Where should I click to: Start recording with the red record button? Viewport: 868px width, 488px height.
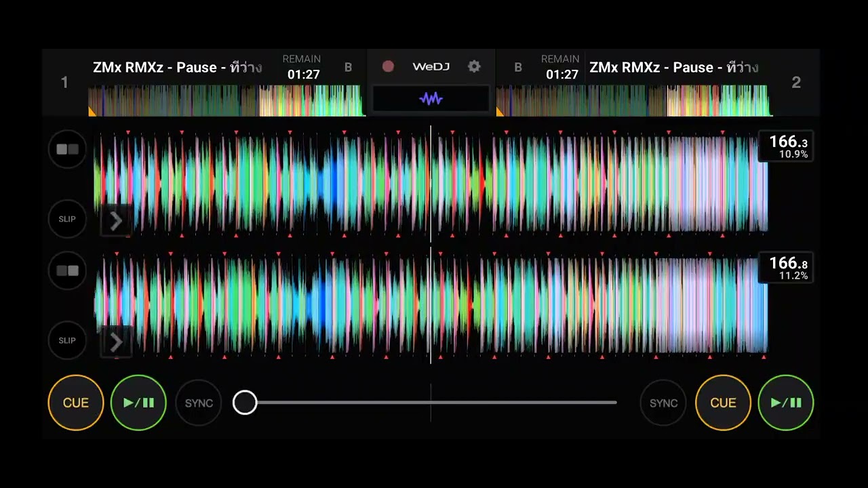[x=388, y=66]
